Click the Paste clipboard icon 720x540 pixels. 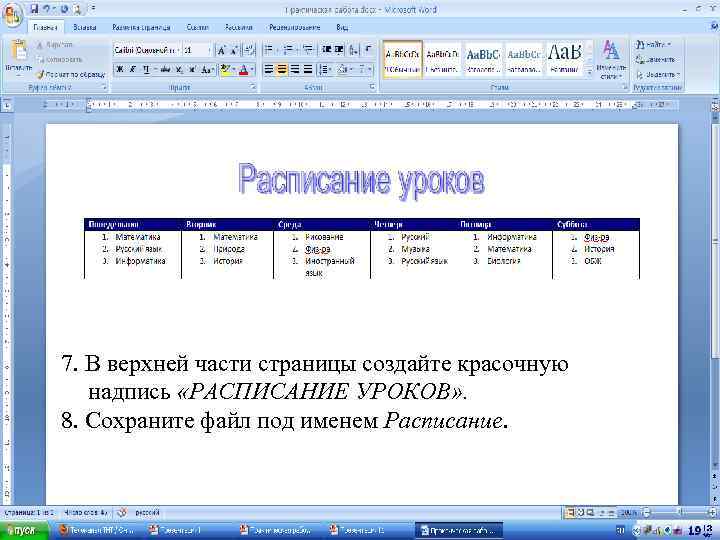click(x=19, y=51)
